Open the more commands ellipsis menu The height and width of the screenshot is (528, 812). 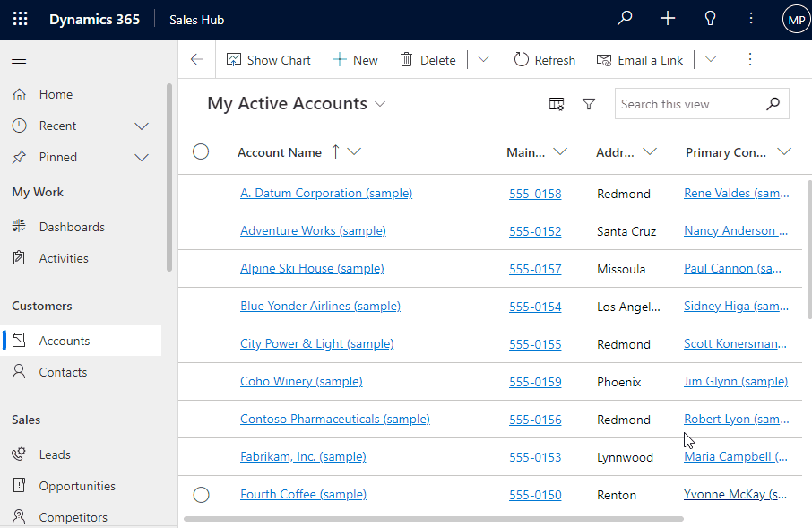pos(750,60)
